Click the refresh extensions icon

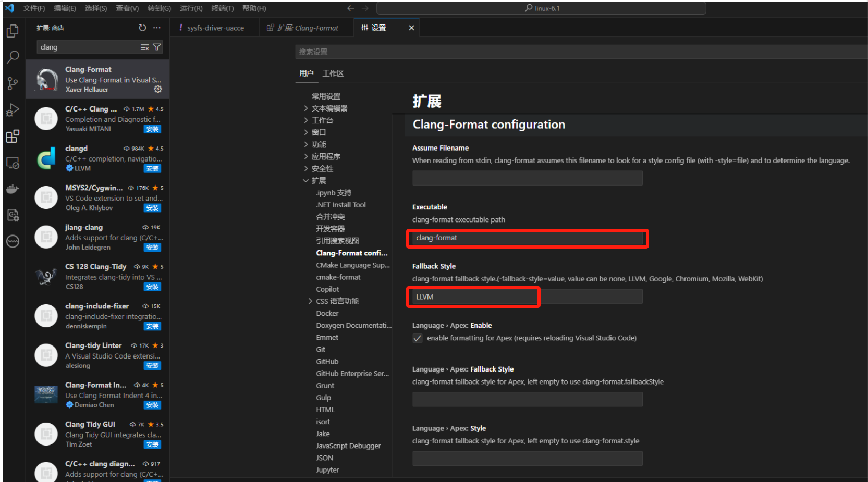point(142,28)
